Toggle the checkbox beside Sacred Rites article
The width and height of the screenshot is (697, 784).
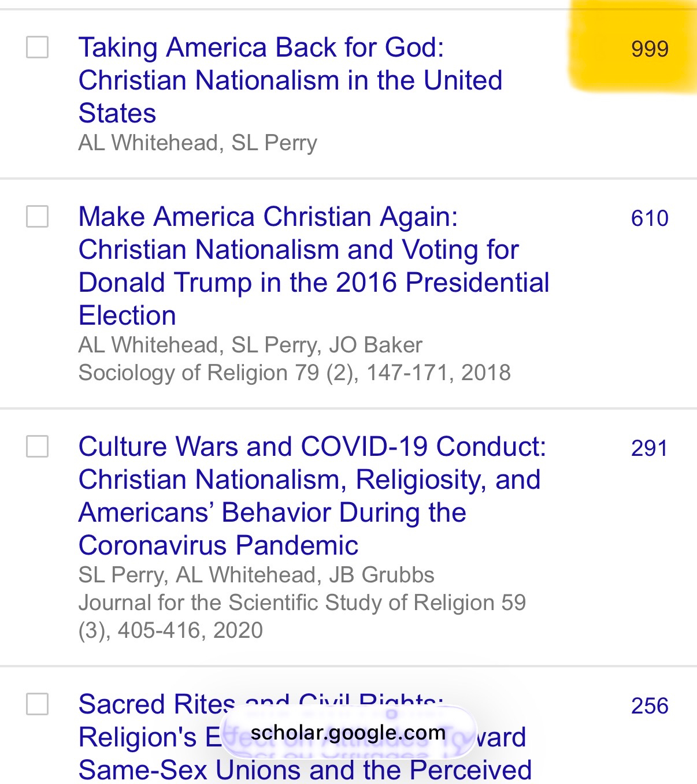pos(38,704)
